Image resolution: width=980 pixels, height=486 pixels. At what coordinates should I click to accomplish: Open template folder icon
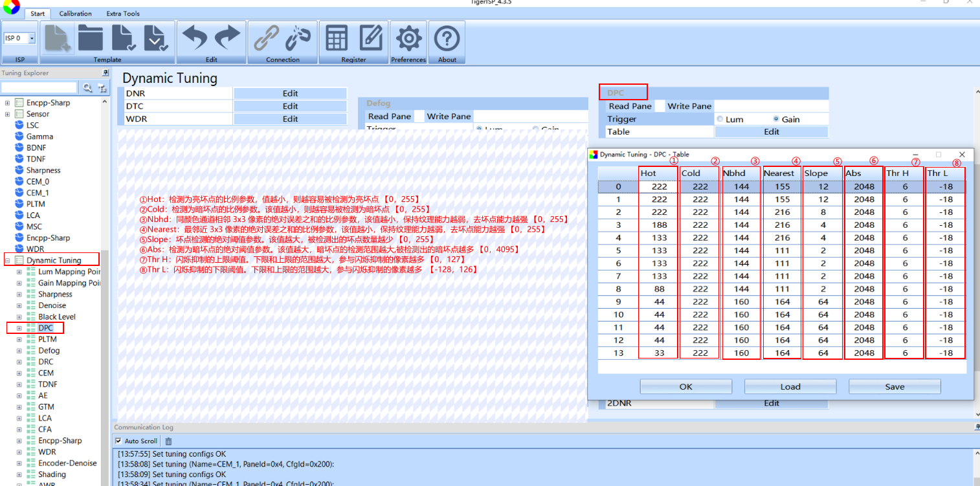[x=91, y=38]
